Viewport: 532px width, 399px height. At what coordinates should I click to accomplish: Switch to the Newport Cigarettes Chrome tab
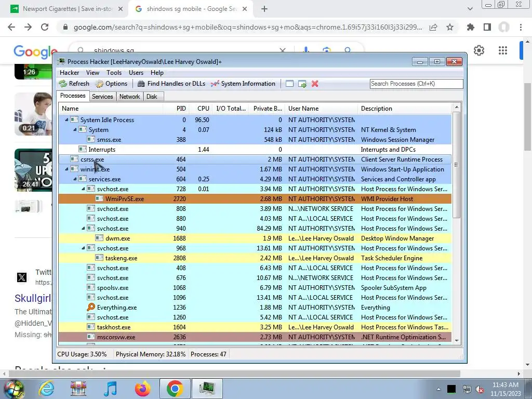67,9
